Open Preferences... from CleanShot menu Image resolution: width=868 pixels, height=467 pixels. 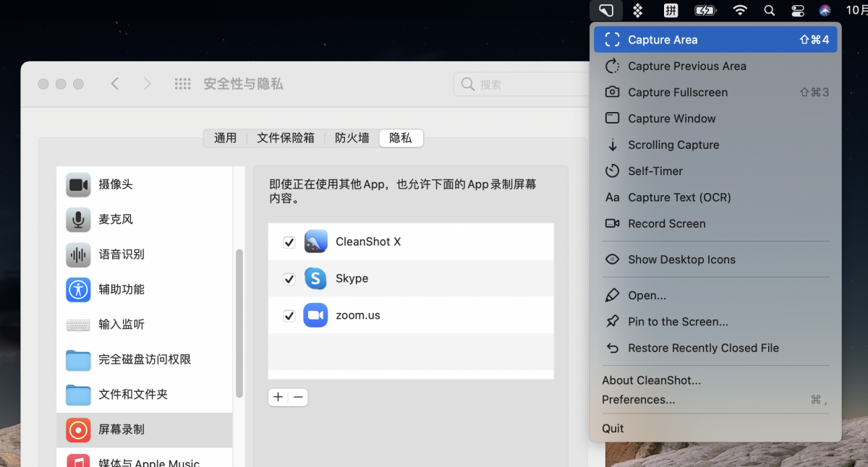coord(639,400)
